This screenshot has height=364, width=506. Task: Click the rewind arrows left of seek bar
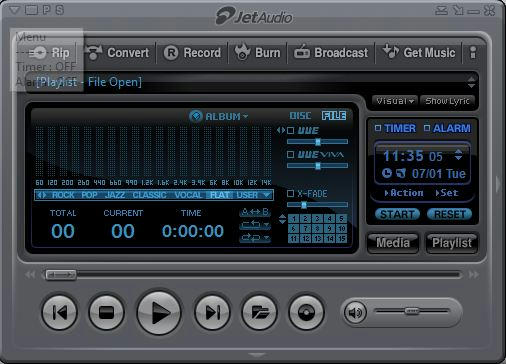coord(30,275)
